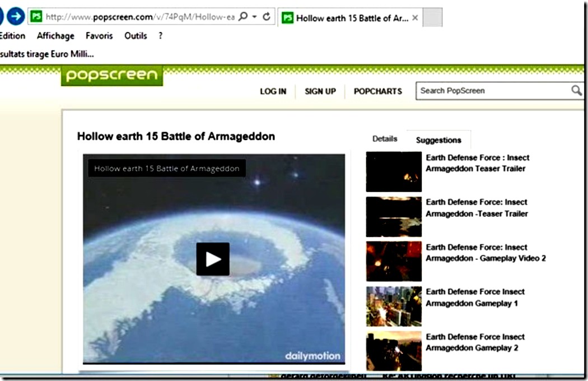This screenshot has height=381, width=588.
Task: Open the new blank tab button
Action: click(x=432, y=17)
